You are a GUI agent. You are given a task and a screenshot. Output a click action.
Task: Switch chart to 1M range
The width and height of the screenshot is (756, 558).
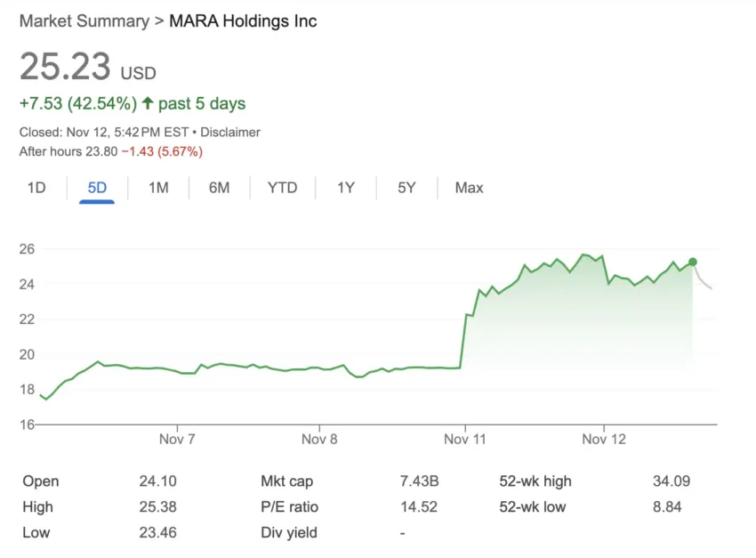(158, 188)
